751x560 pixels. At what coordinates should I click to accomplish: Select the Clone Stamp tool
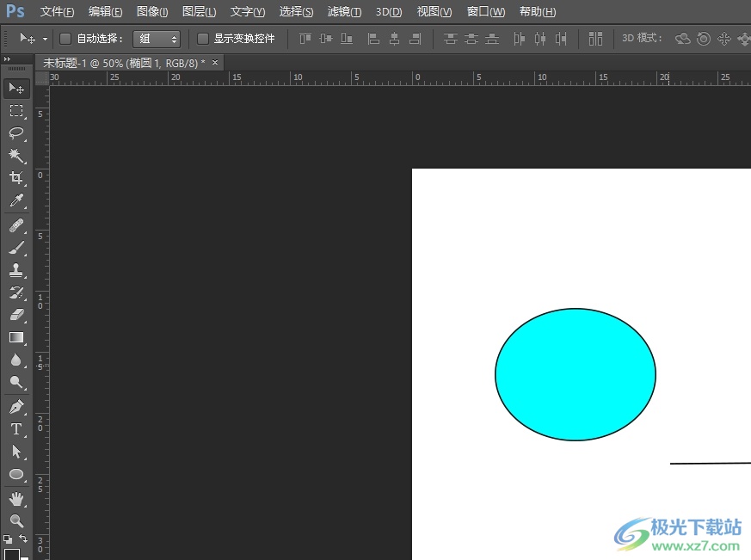click(x=15, y=270)
